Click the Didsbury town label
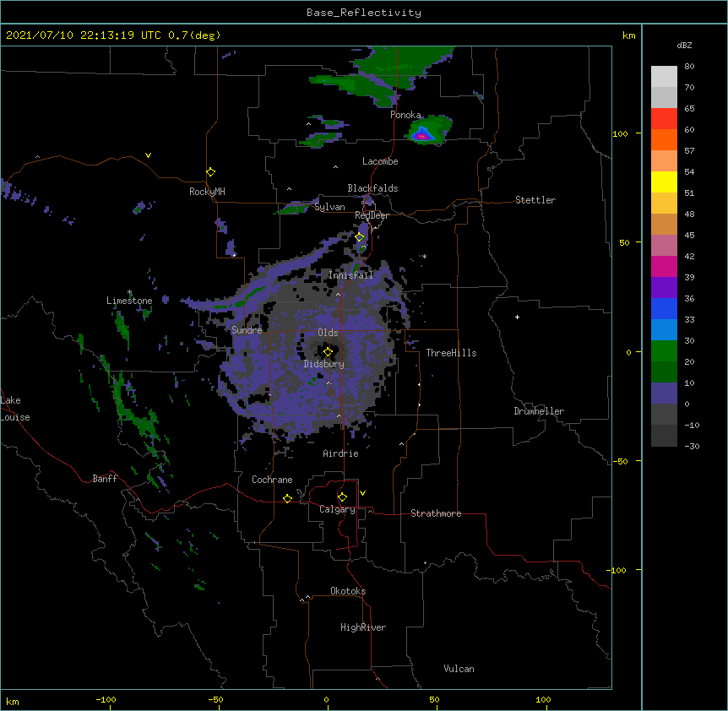 coord(324,364)
